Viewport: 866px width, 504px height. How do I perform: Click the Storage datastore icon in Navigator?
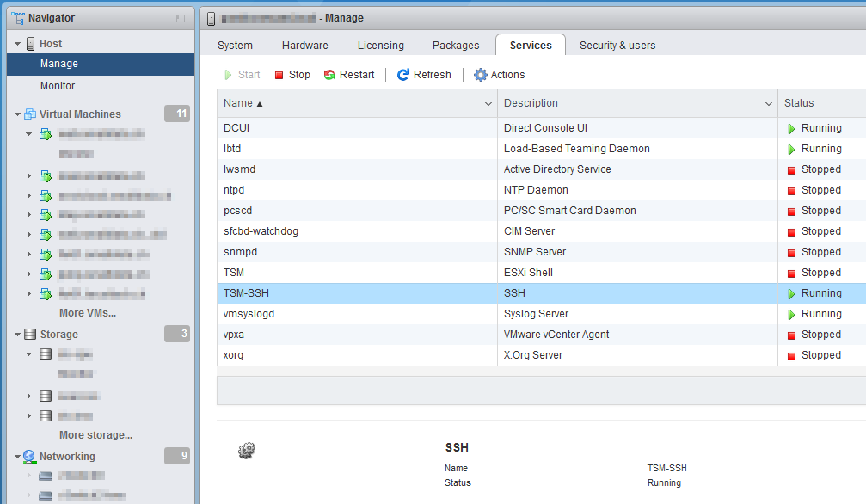30,335
